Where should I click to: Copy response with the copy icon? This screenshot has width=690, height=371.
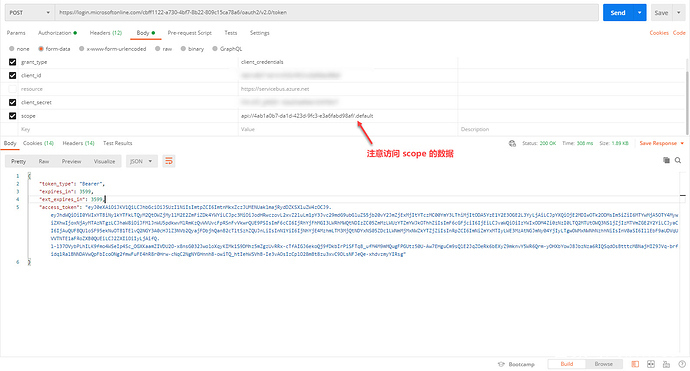[x=666, y=160]
